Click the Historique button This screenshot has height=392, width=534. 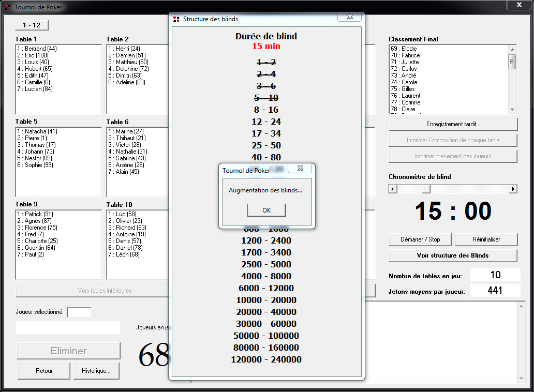[x=96, y=371]
